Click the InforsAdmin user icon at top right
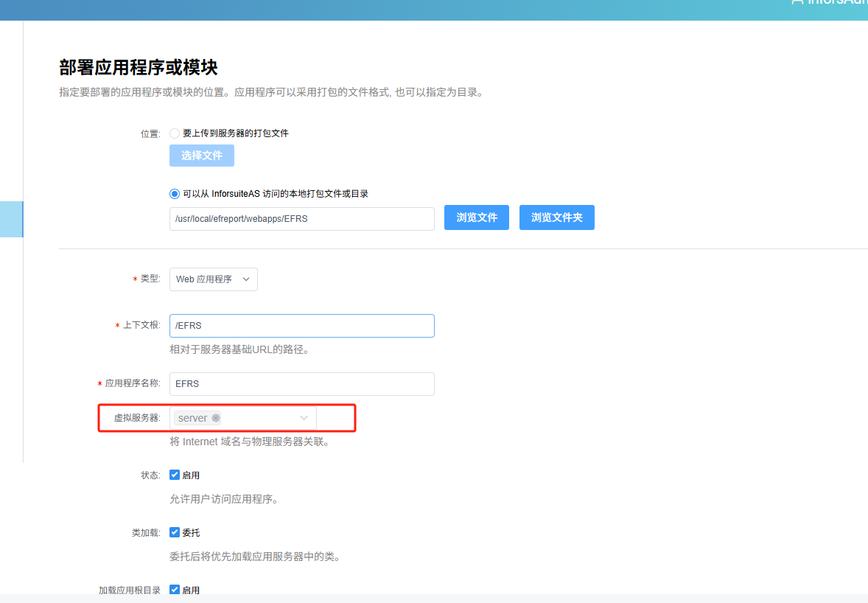This screenshot has width=868, height=603. pos(797,2)
